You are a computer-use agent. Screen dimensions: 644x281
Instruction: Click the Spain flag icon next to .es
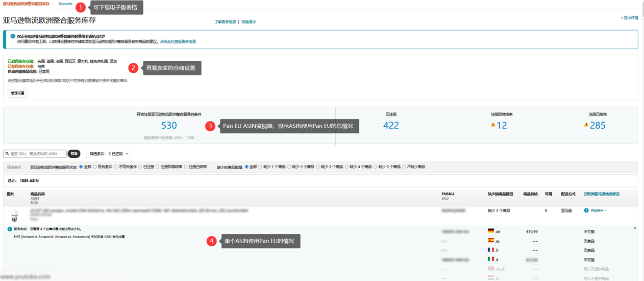click(x=491, y=240)
